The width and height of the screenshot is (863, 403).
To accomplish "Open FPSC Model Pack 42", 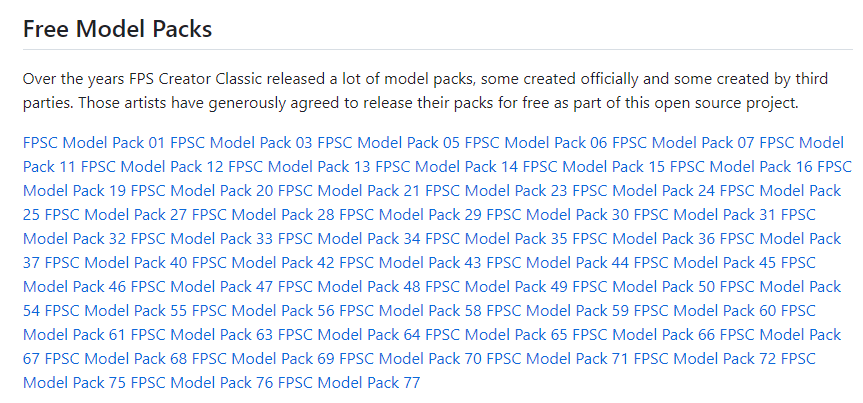I will point(263,262).
